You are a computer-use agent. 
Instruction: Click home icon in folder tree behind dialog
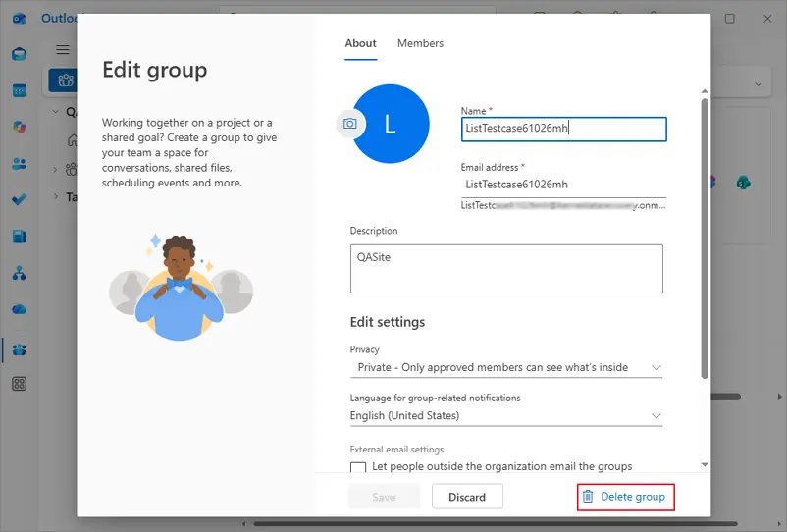73,140
